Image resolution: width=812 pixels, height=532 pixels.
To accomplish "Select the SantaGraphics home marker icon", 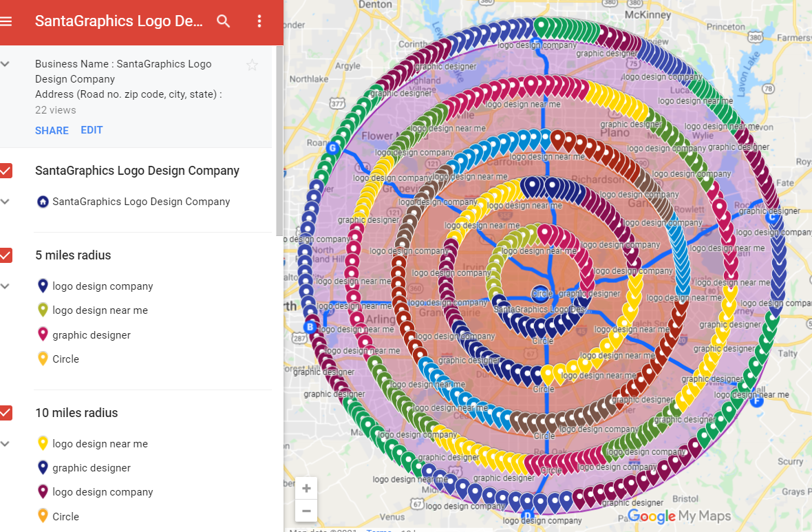I will [42, 202].
